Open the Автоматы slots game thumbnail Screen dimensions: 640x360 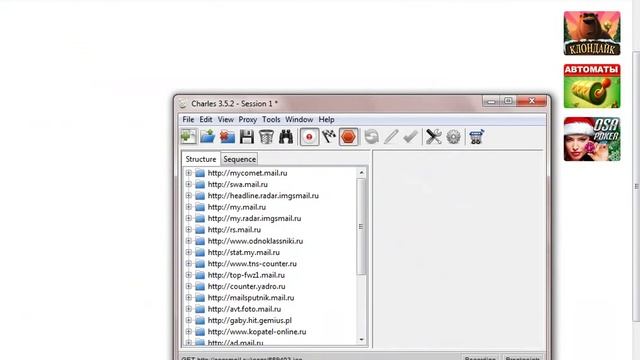pyautogui.click(x=592, y=86)
